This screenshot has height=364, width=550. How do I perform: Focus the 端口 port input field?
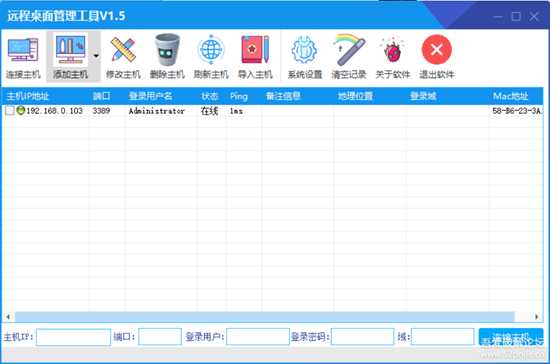pyautogui.click(x=160, y=337)
